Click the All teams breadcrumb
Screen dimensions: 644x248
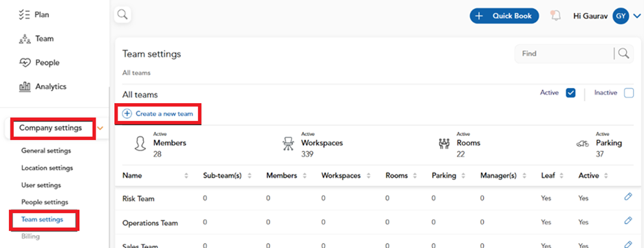(136, 73)
